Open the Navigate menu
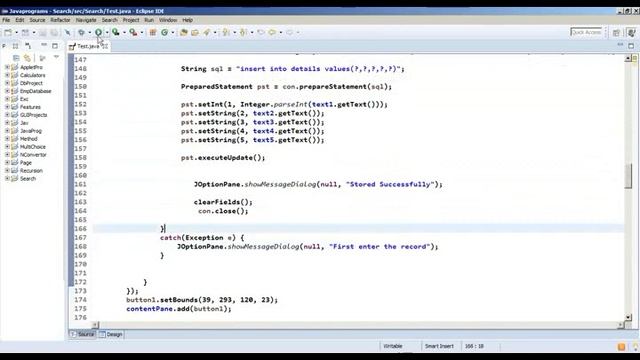This screenshot has width=640, height=360. pos(86,20)
